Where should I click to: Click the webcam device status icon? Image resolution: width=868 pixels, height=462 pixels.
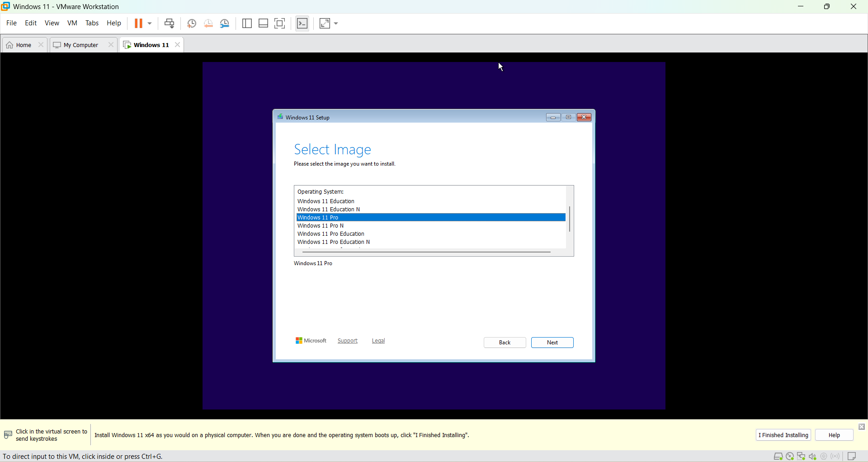(824, 457)
